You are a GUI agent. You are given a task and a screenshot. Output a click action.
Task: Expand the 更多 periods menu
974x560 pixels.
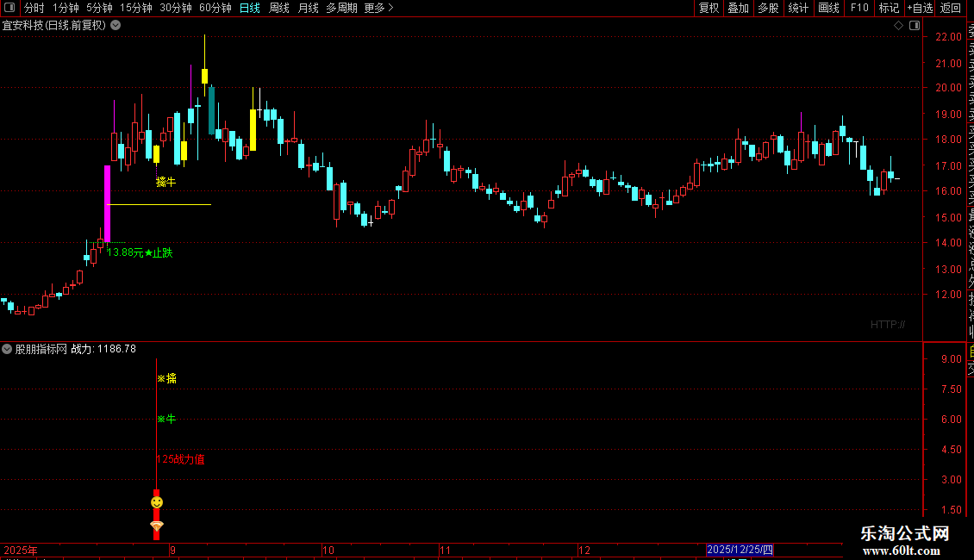(x=378, y=8)
